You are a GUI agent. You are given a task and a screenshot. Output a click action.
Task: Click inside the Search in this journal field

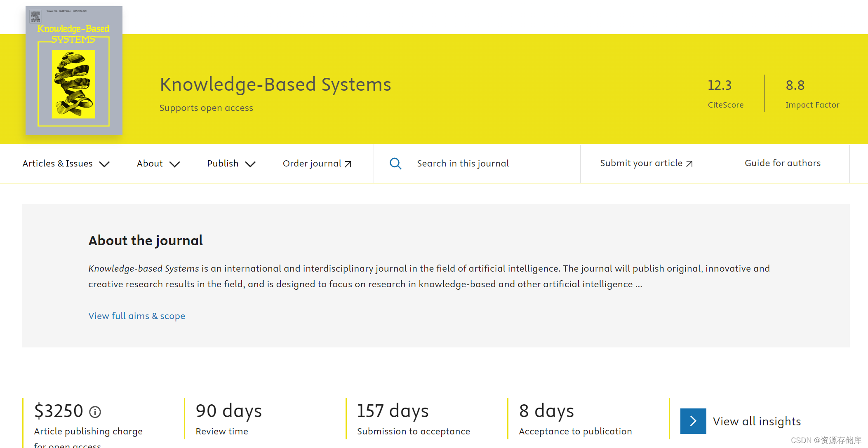pyautogui.click(x=463, y=163)
